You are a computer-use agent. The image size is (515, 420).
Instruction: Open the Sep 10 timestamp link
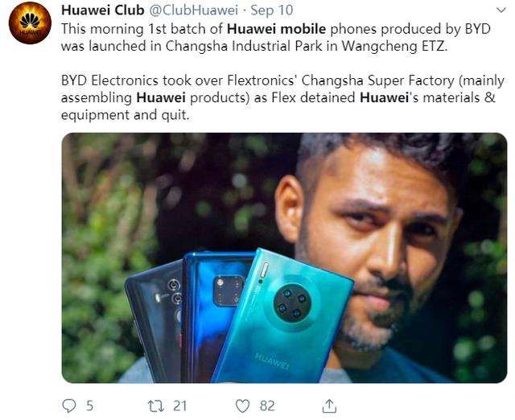pyautogui.click(x=272, y=10)
